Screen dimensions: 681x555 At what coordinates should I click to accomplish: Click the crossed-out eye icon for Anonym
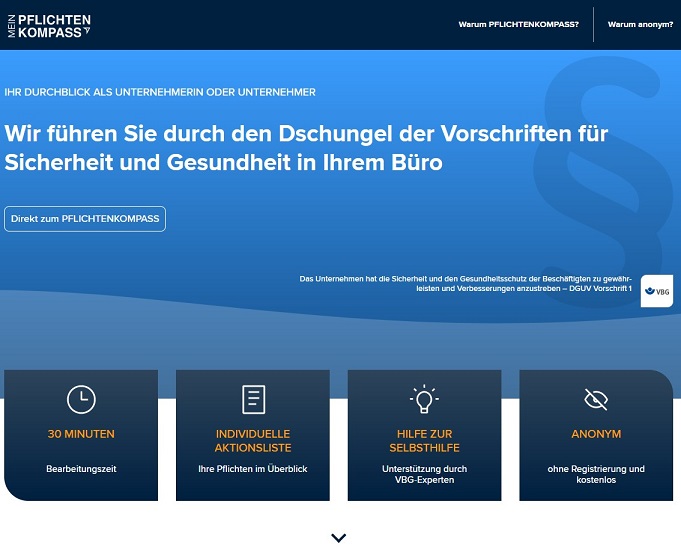tap(596, 400)
